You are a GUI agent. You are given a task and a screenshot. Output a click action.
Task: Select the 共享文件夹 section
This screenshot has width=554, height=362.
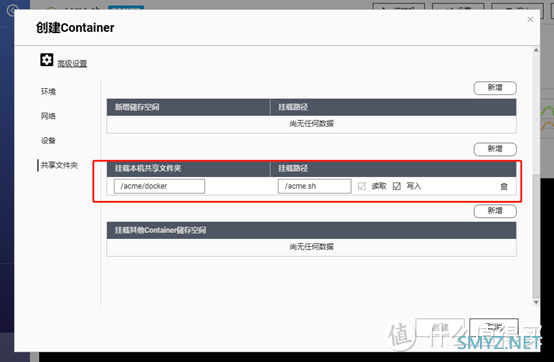[59, 165]
